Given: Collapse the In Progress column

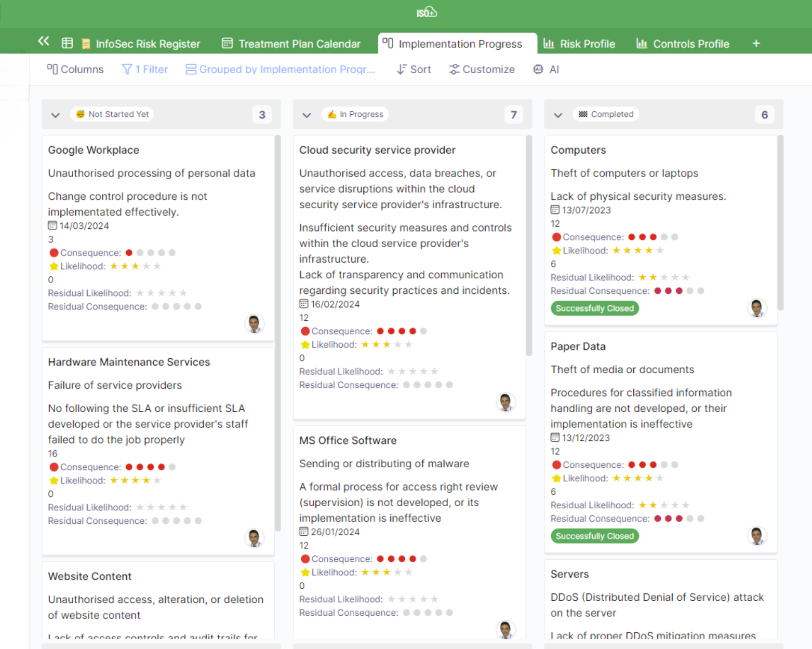Looking at the screenshot, I should click(x=307, y=115).
